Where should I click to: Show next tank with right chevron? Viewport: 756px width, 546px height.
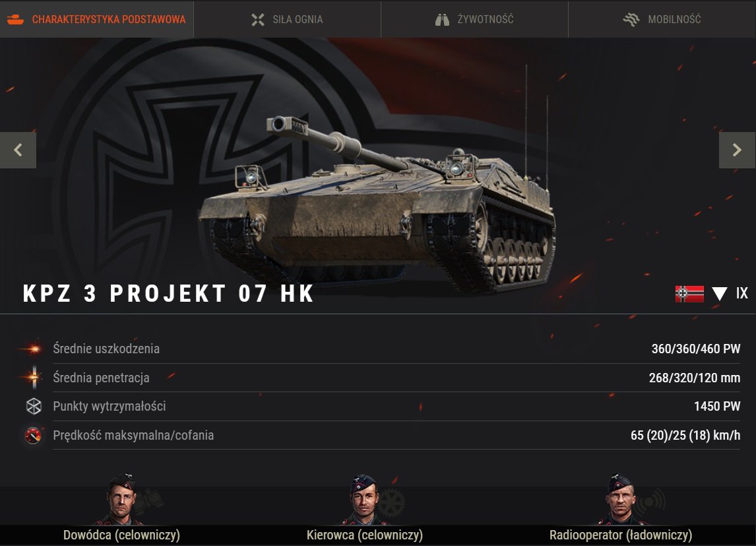click(x=737, y=150)
